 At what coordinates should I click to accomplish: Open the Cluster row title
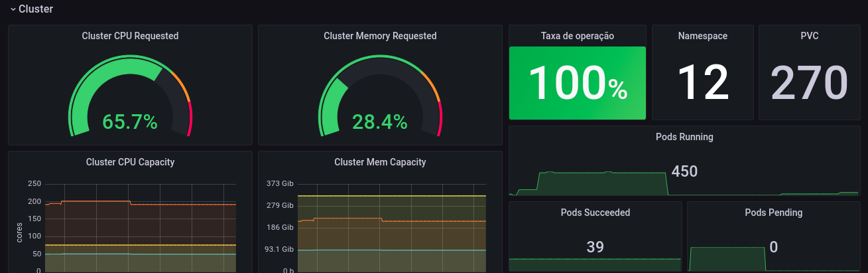coord(36,9)
